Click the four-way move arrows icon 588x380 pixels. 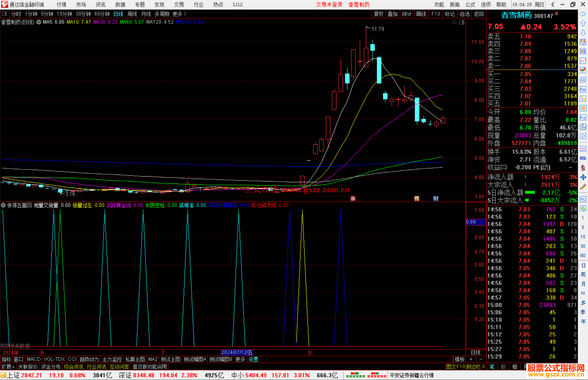tap(583, 177)
